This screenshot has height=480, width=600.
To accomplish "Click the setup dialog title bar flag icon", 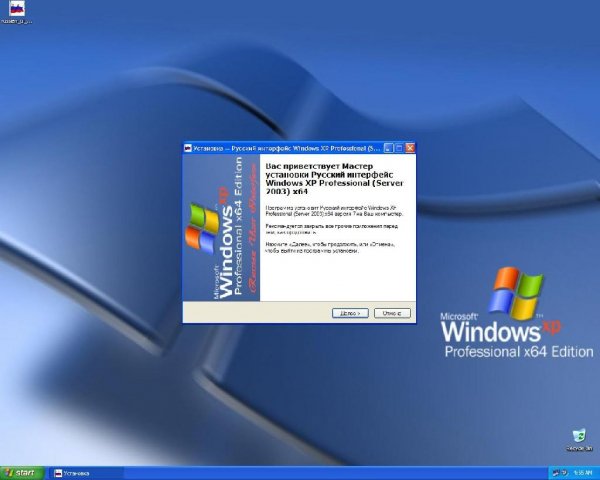I will tap(188, 148).
